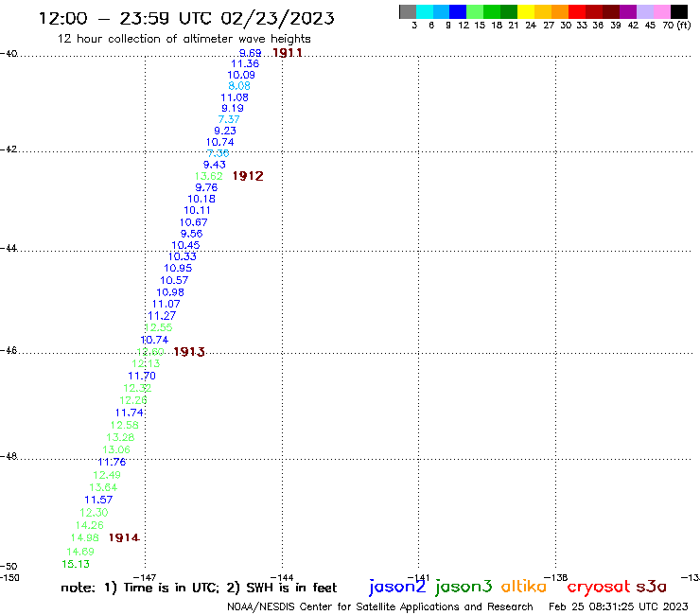
Task: Click the wave height value 10.18
Action: click(x=201, y=200)
